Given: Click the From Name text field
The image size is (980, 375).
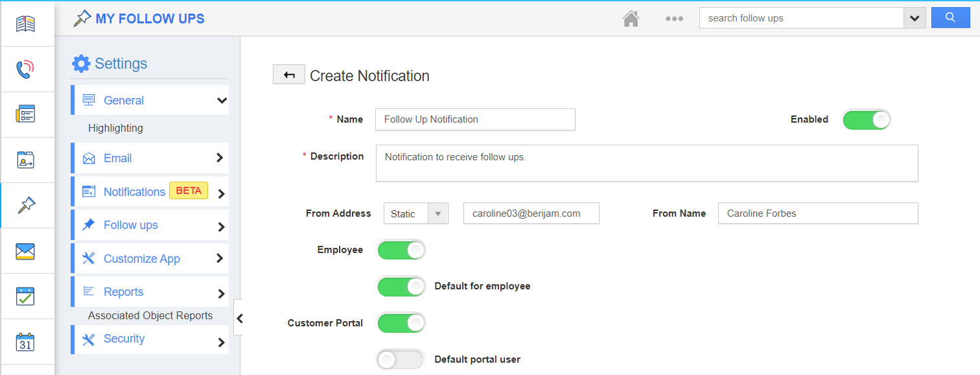Looking at the screenshot, I should tap(818, 213).
